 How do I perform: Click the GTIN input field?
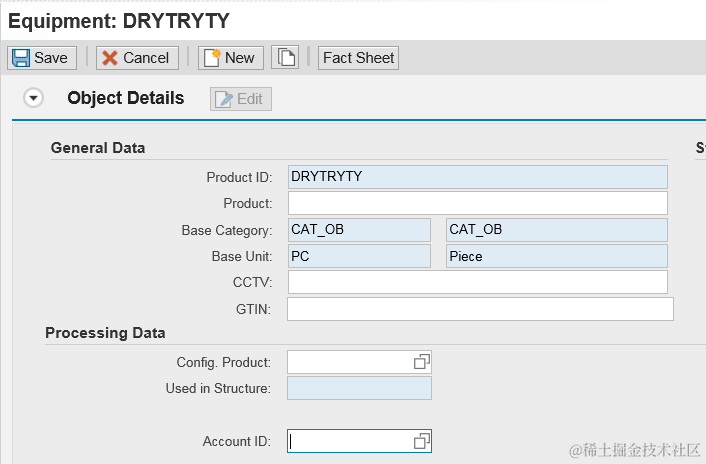coord(480,309)
